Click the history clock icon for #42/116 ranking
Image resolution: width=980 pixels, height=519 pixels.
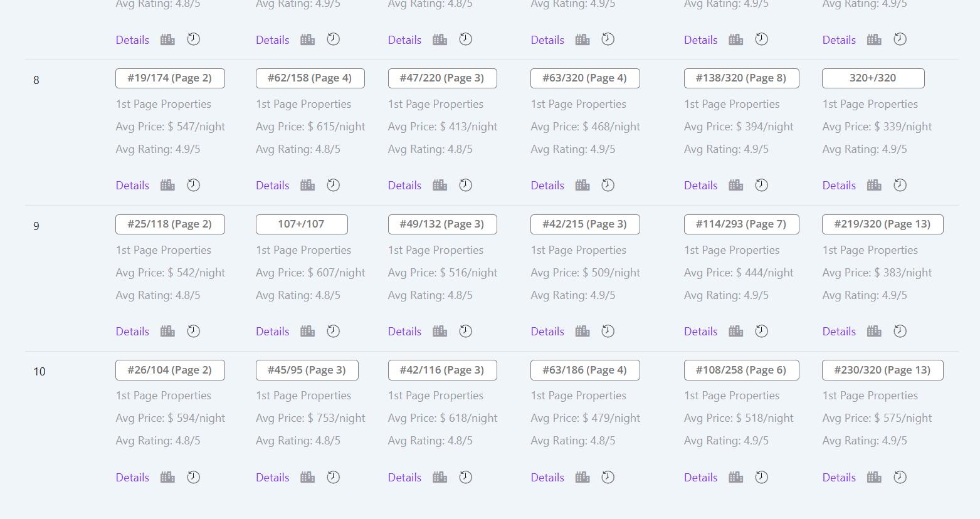pyautogui.click(x=466, y=477)
